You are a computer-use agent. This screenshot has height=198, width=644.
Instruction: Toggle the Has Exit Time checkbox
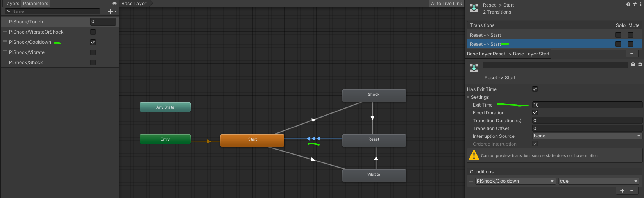[x=535, y=89]
